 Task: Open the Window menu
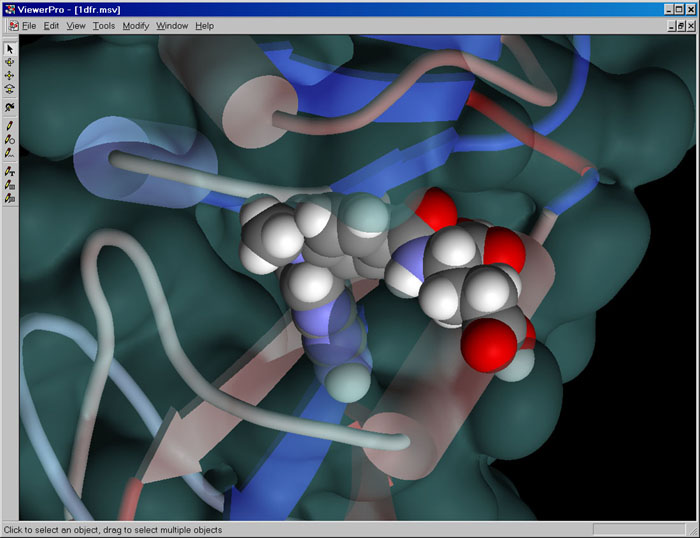[172, 26]
